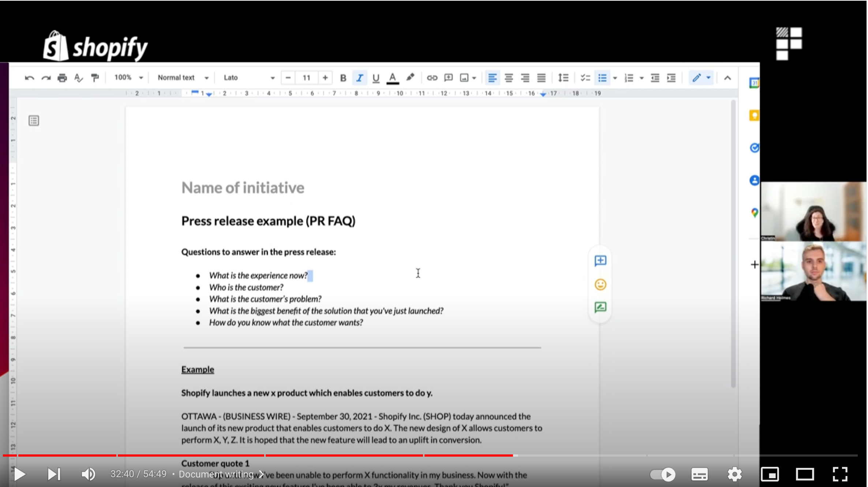Screen dimensions: 868x487
Task: Expand the insert image options arrow
Action: (x=474, y=78)
